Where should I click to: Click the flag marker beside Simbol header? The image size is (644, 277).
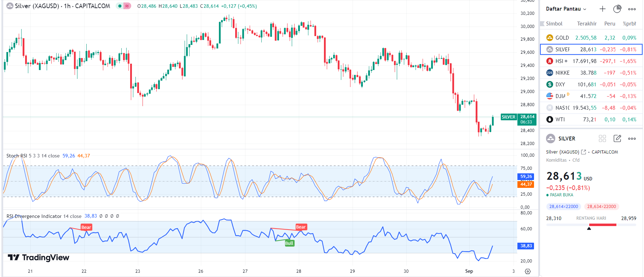click(542, 24)
